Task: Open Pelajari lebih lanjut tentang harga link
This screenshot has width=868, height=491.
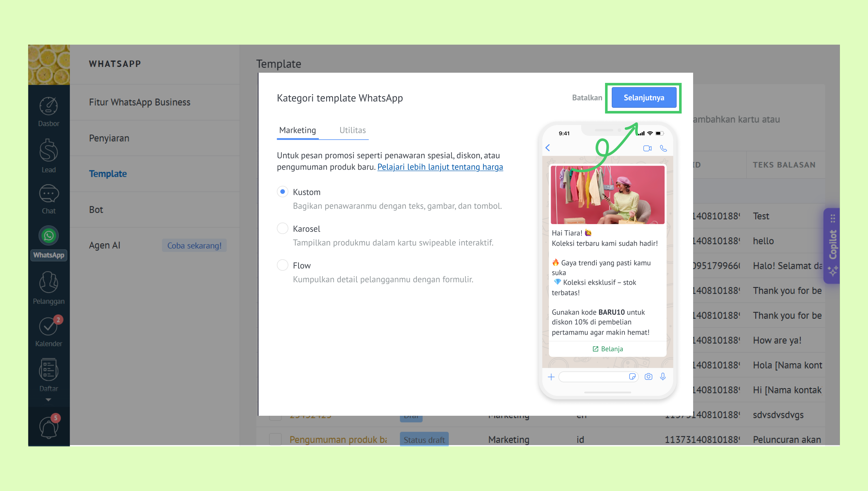Action: tap(440, 167)
